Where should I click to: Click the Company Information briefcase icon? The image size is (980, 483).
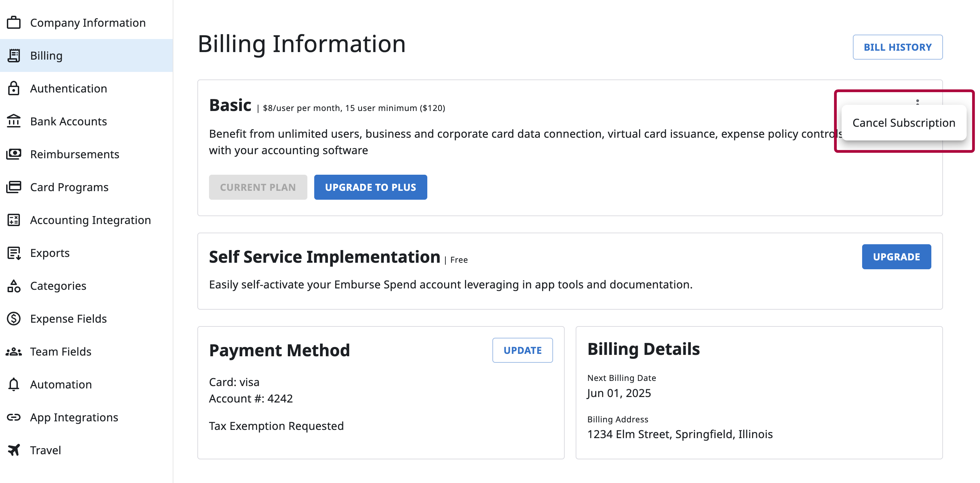tap(14, 23)
